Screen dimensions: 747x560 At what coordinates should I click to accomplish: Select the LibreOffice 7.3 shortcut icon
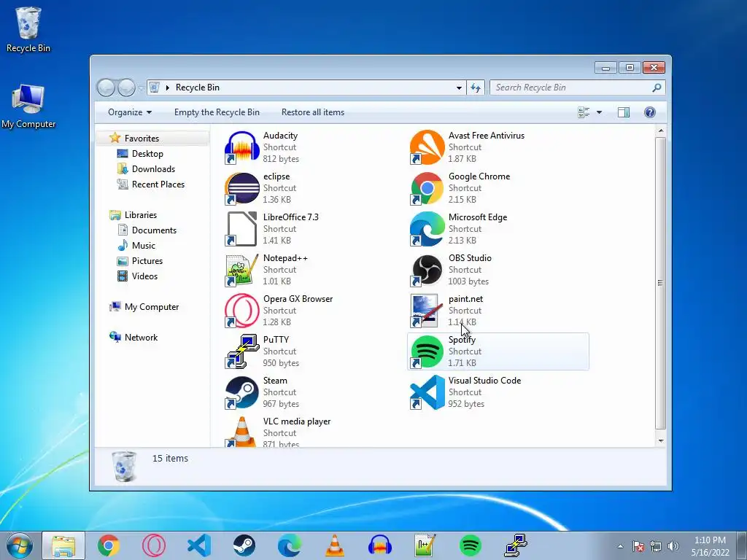click(x=242, y=229)
